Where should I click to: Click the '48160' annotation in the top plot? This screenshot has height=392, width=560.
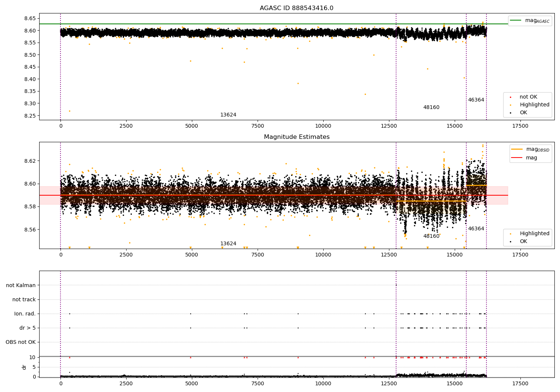[431, 108]
